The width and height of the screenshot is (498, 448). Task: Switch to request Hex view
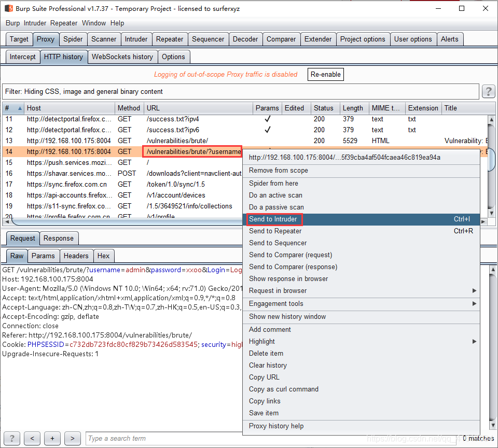[x=104, y=256]
